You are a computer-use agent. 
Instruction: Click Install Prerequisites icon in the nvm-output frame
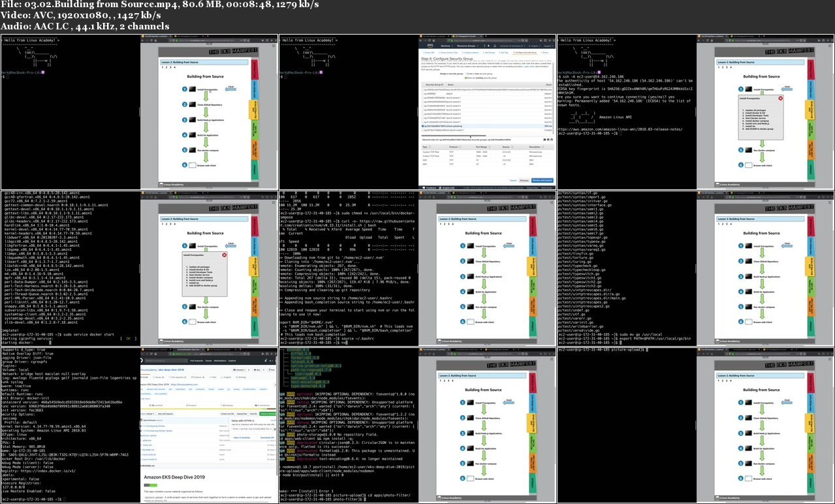[471, 245]
